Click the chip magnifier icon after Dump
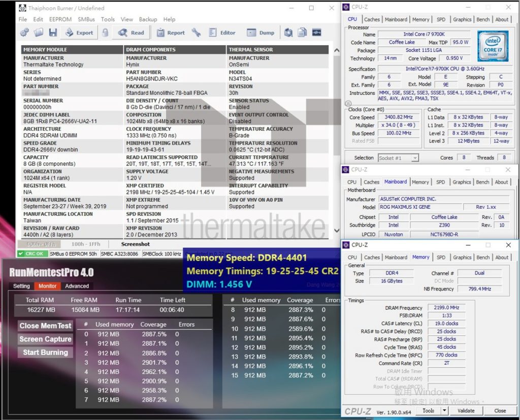Screen dimensions: 520x420 click(288, 33)
